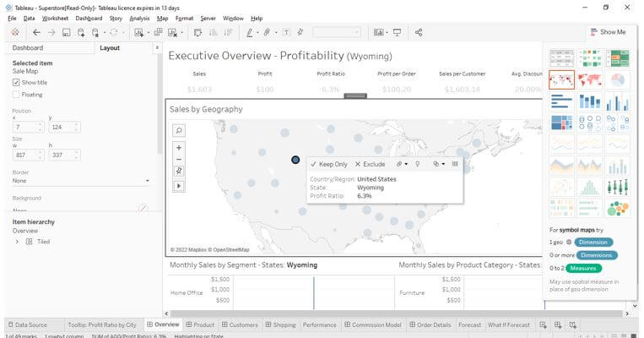The image size is (644, 338).
Task: Click the Show Me button
Action: pos(608,32)
